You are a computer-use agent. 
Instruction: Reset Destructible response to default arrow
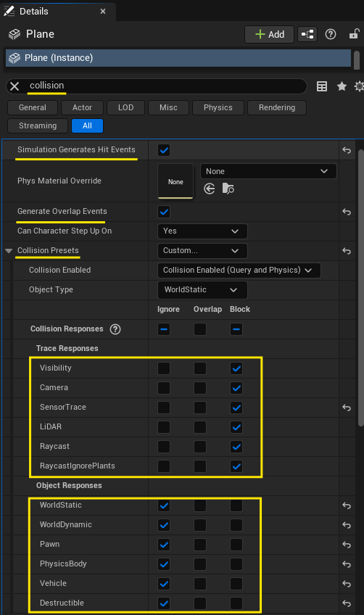point(347,603)
